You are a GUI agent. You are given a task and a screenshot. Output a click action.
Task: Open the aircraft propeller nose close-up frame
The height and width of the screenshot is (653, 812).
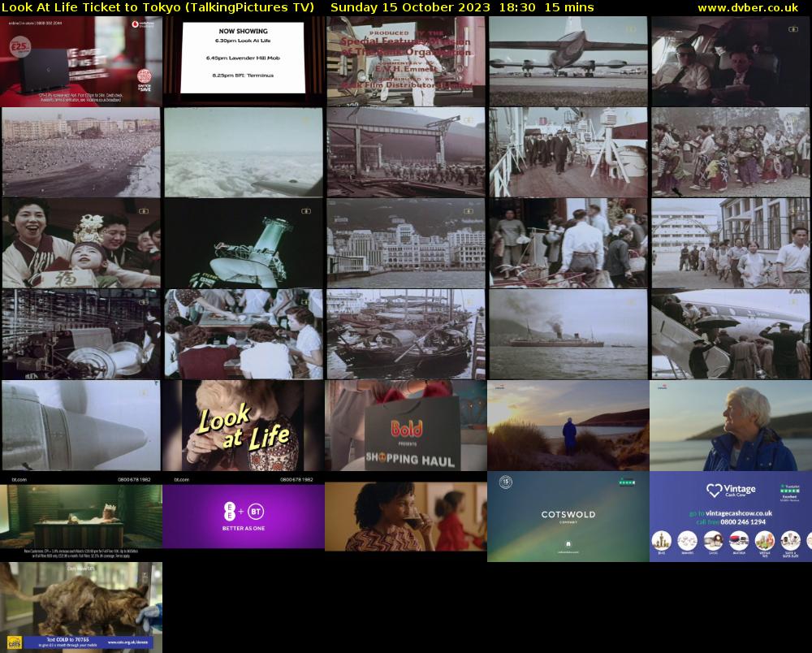81,425
